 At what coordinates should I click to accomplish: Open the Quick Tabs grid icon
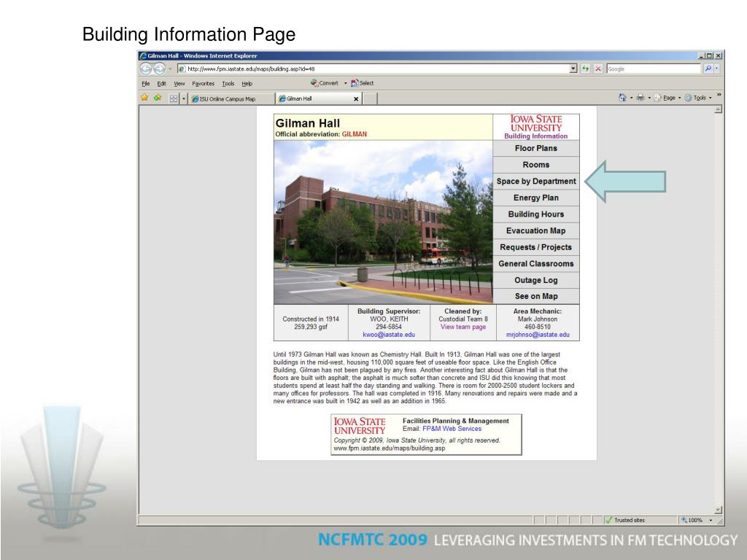(x=174, y=98)
